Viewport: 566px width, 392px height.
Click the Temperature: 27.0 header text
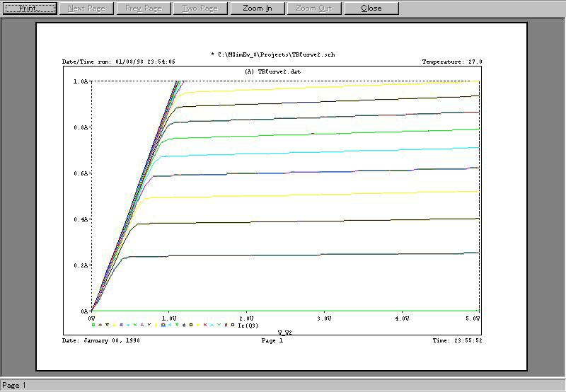[x=451, y=62]
